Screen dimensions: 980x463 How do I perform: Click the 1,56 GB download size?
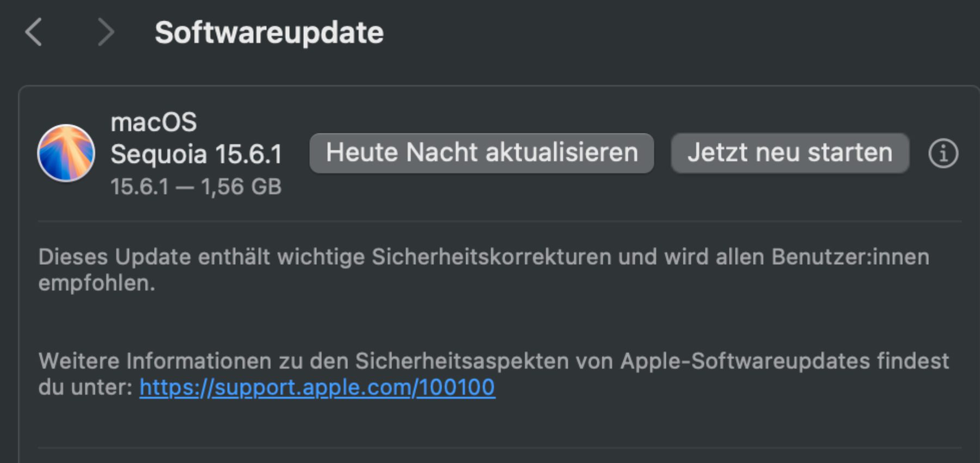click(241, 187)
